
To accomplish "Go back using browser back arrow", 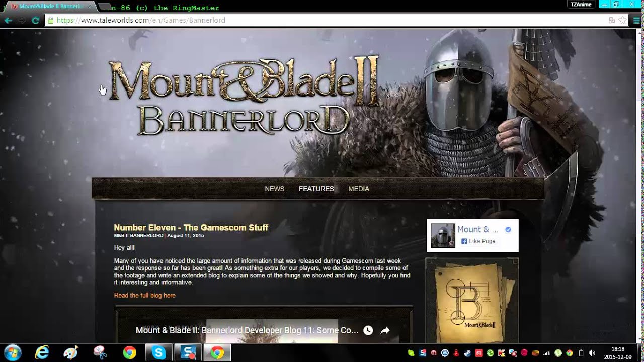I will tap(8, 20).
